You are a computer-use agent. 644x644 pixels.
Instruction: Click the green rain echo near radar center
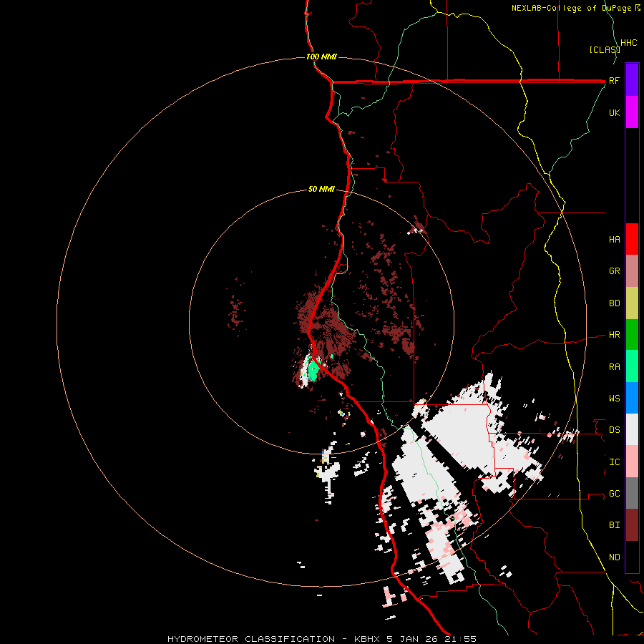[313, 370]
